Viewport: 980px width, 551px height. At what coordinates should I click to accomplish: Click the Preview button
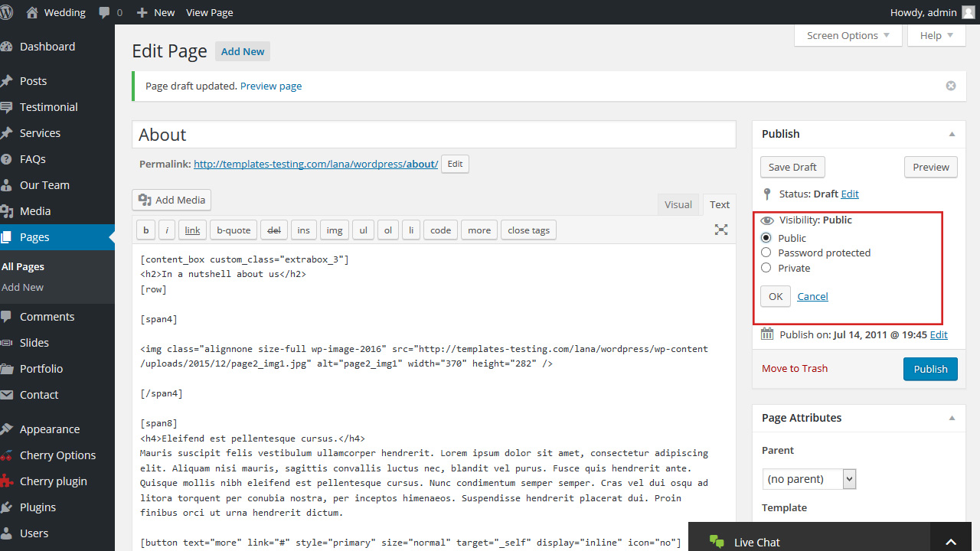(931, 167)
